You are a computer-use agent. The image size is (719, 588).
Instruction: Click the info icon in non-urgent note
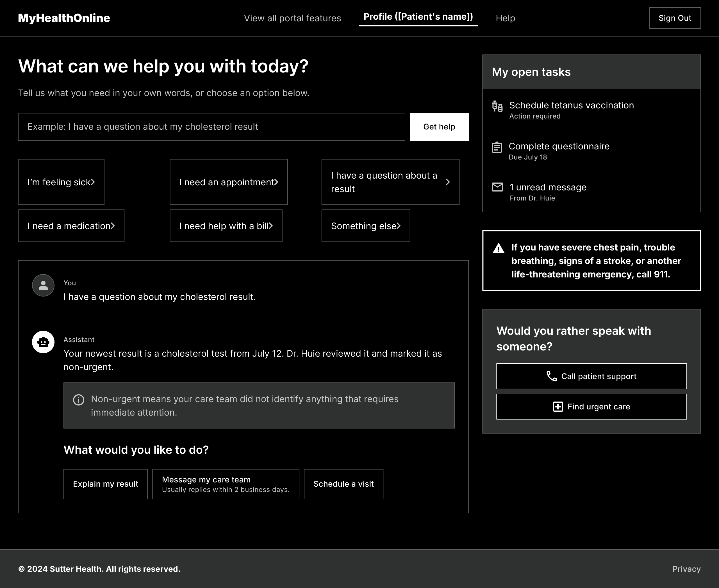coord(79,400)
